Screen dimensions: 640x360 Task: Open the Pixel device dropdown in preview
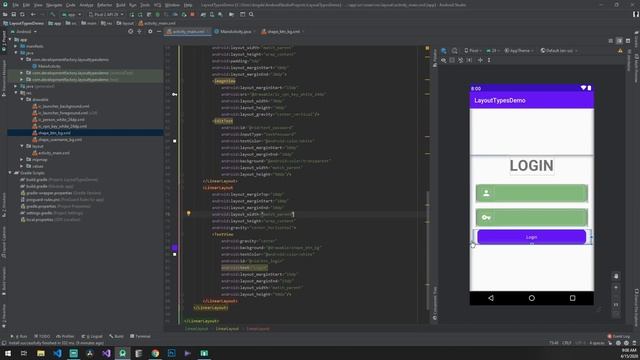pyautogui.click(x=473, y=51)
